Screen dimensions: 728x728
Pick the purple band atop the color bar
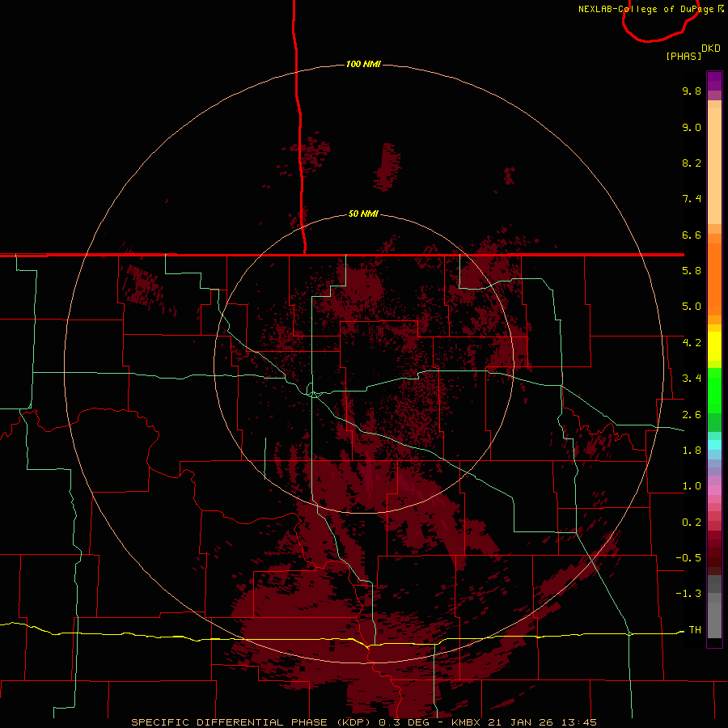pyautogui.click(x=714, y=81)
